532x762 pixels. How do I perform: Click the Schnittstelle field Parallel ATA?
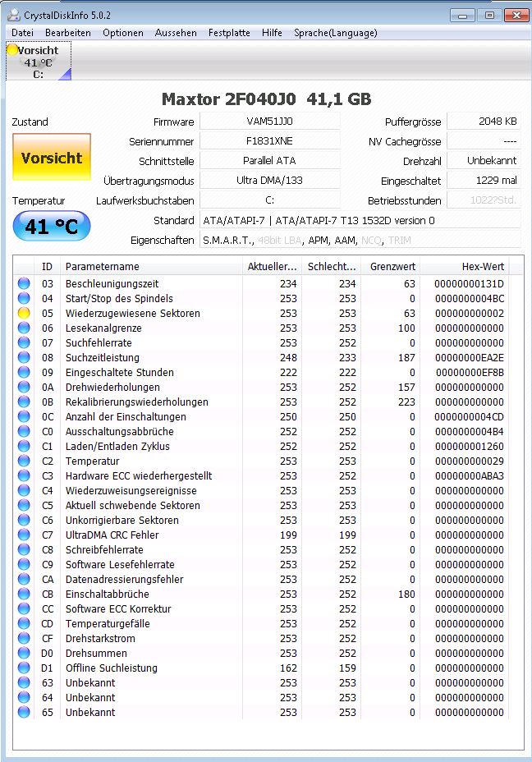[x=269, y=160]
